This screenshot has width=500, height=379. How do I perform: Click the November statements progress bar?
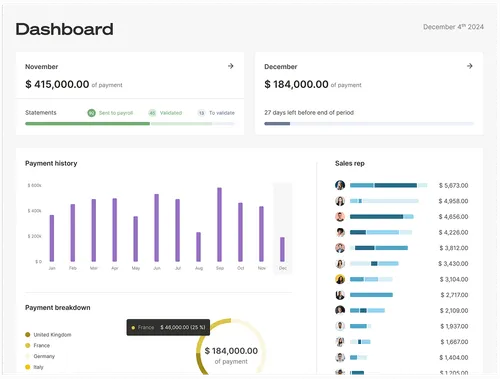130,124
